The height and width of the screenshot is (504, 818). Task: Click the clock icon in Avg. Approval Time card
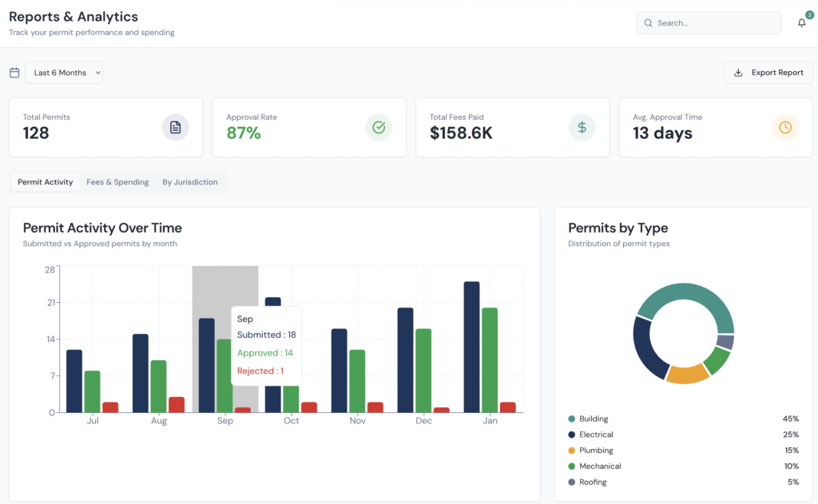pyautogui.click(x=785, y=127)
